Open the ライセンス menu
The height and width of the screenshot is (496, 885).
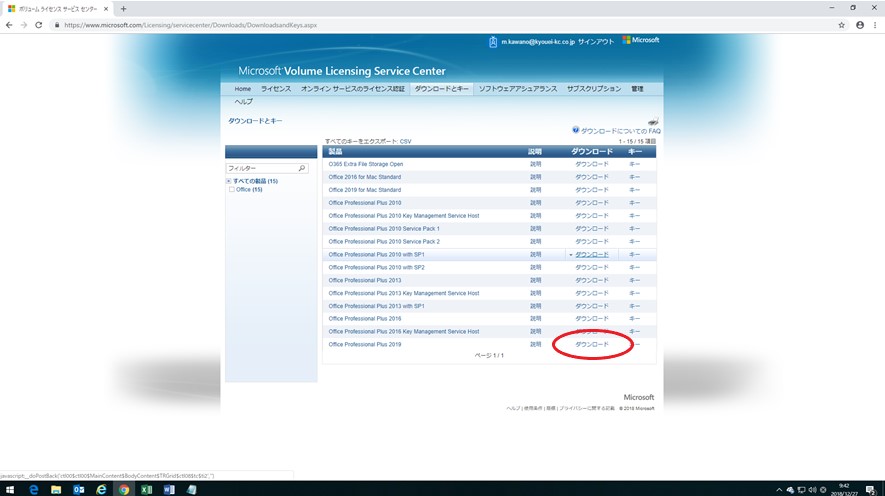click(276, 89)
